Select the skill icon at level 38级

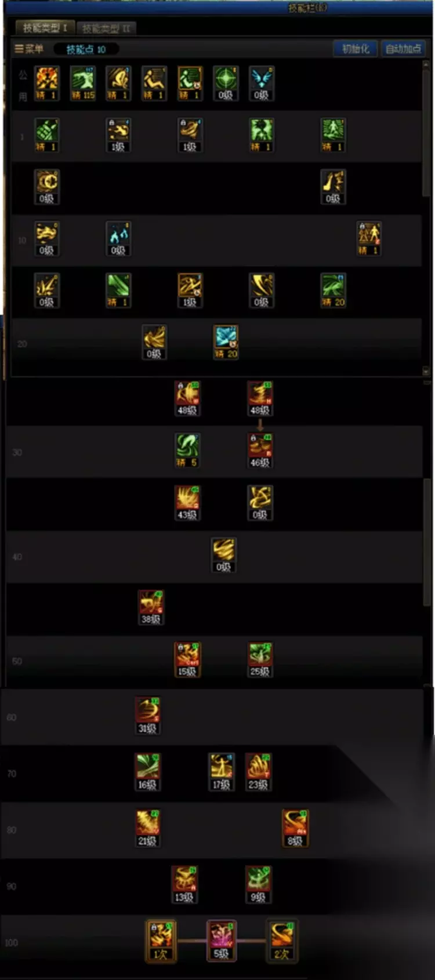(151, 607)
